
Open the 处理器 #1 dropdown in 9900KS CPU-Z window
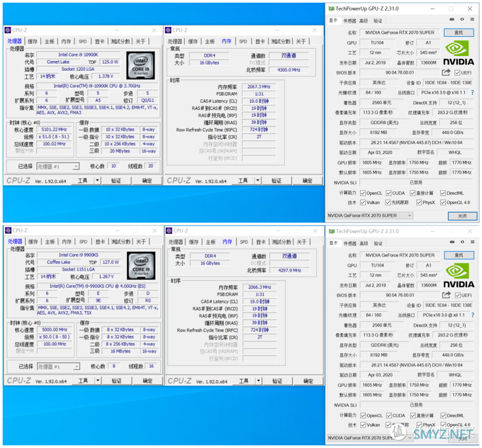(58, 366)
